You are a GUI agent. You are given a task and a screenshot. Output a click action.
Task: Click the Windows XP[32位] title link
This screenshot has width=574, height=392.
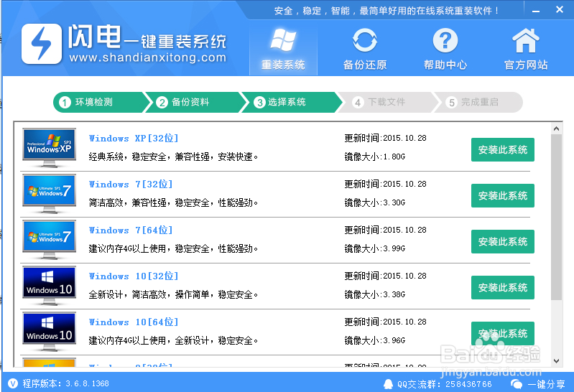[134, 139]
